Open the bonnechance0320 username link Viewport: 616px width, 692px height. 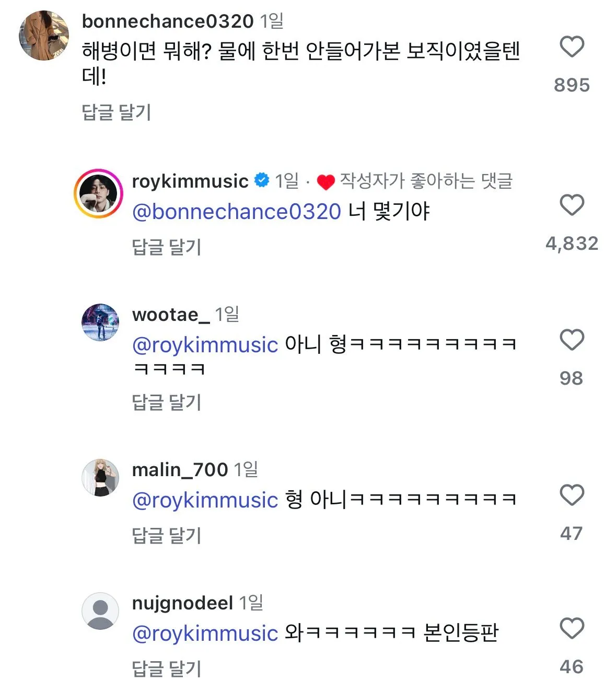pyautogui.click(x=168, y=21)
